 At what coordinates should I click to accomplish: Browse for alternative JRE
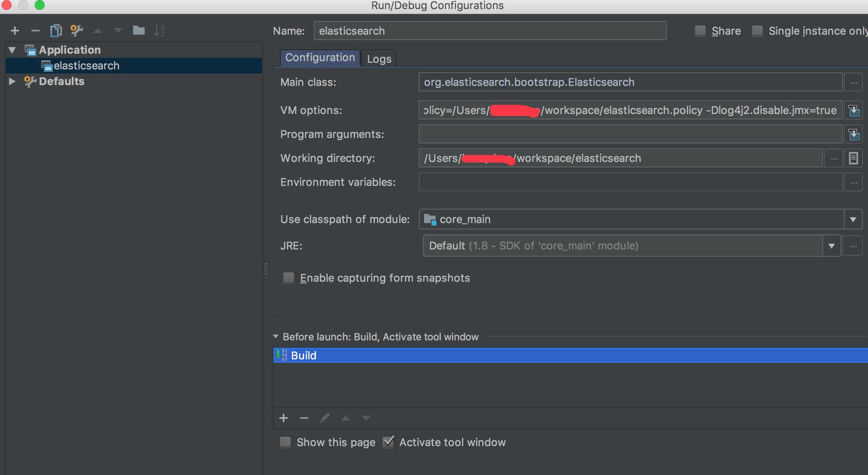[853, 246]
